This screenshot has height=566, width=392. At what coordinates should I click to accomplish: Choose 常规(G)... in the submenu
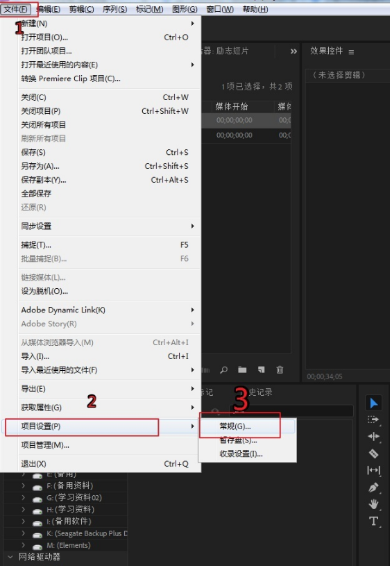pyautogui.click(x=248, y=426)
